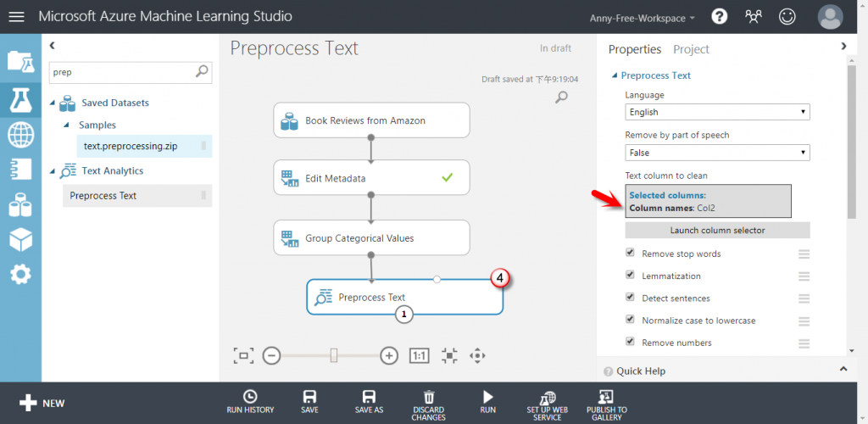Toggle Remove stop words checkbox
The image size is (868, 424).
[630, 253]
